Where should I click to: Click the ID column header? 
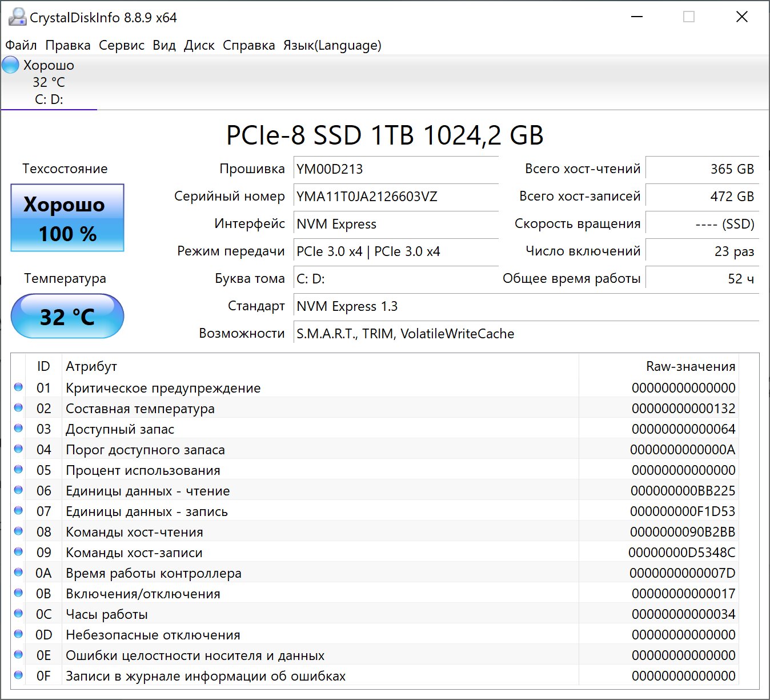pyautogui.click(x=43, y=366)
